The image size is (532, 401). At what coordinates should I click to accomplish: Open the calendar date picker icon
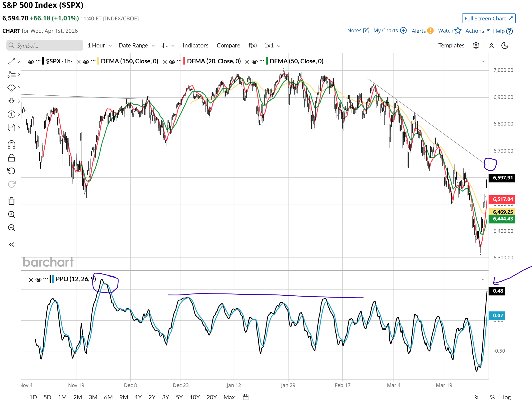pyautogui.click(x=245, y=397)
